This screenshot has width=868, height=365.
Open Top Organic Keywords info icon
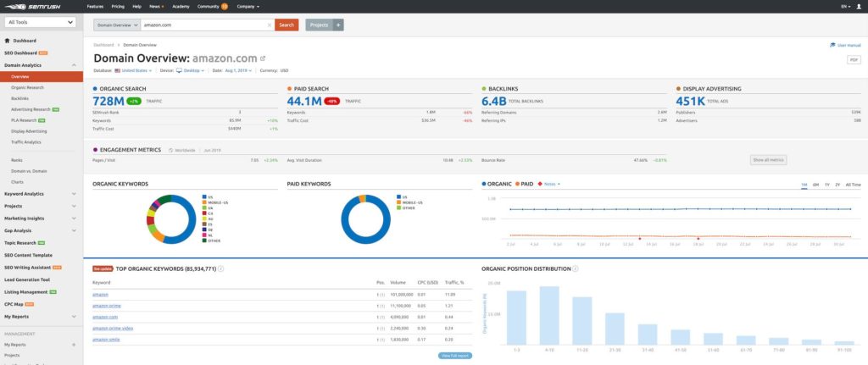point(221,268)
